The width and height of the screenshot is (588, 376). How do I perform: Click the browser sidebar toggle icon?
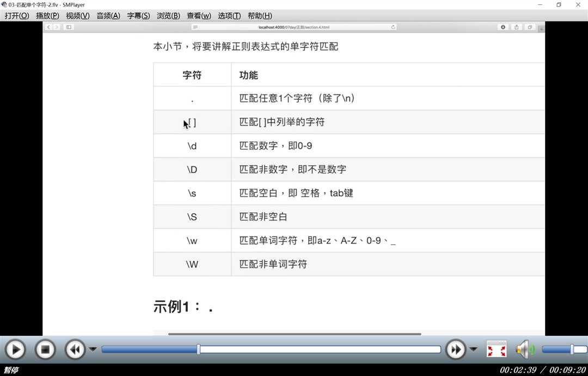tap(69, 27)
